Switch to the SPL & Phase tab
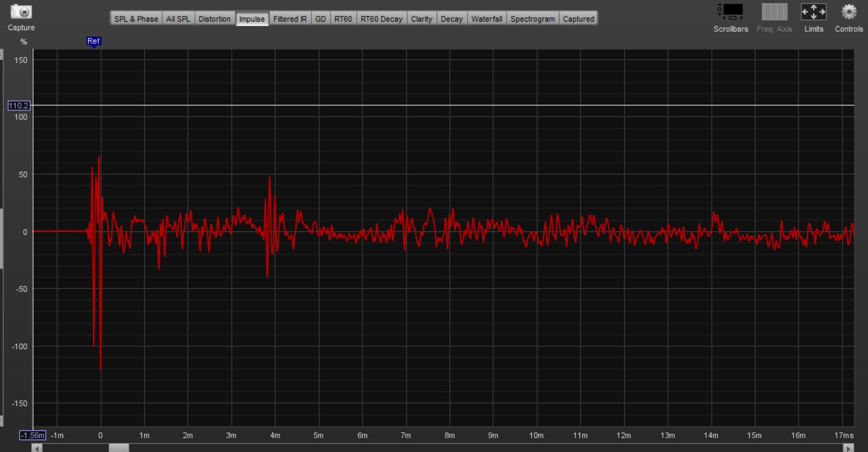 136,19
